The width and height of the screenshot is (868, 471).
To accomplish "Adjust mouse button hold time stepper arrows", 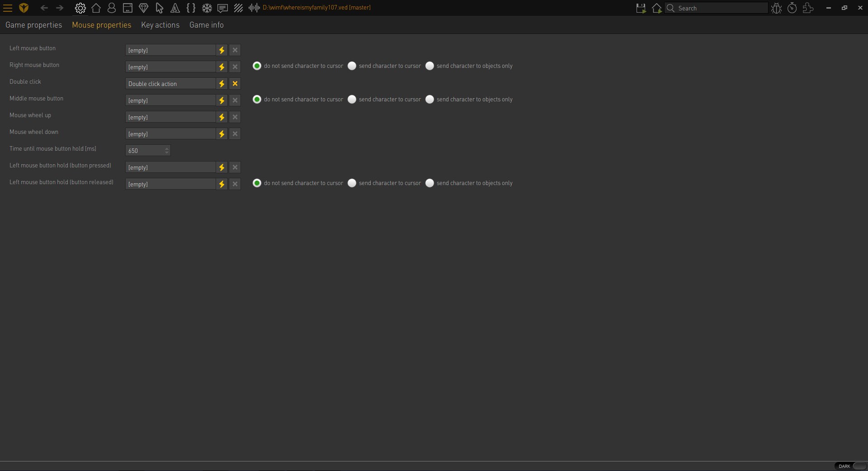I will [x=167, y=151].
